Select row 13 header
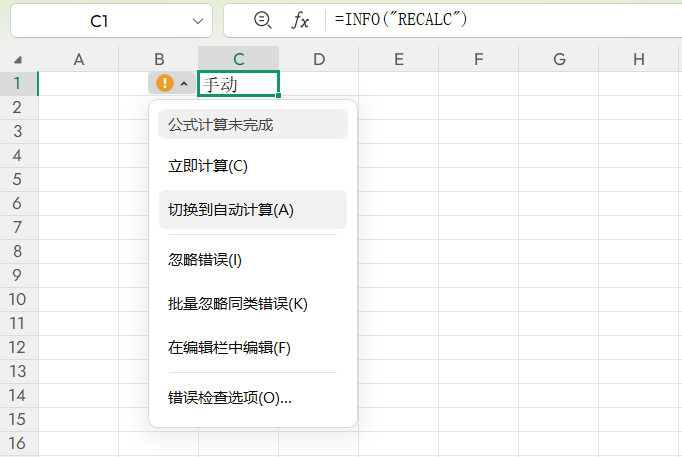 (19, 371)
